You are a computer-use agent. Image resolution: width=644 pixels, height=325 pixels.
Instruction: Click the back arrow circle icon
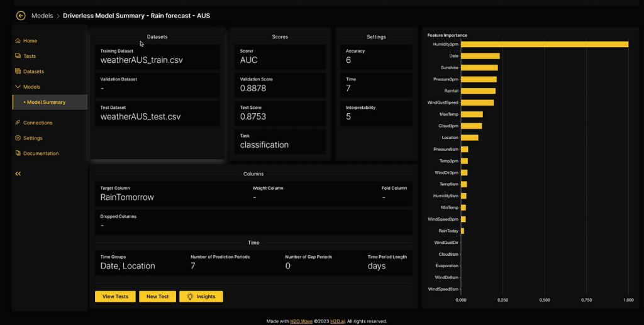(21, 16)
